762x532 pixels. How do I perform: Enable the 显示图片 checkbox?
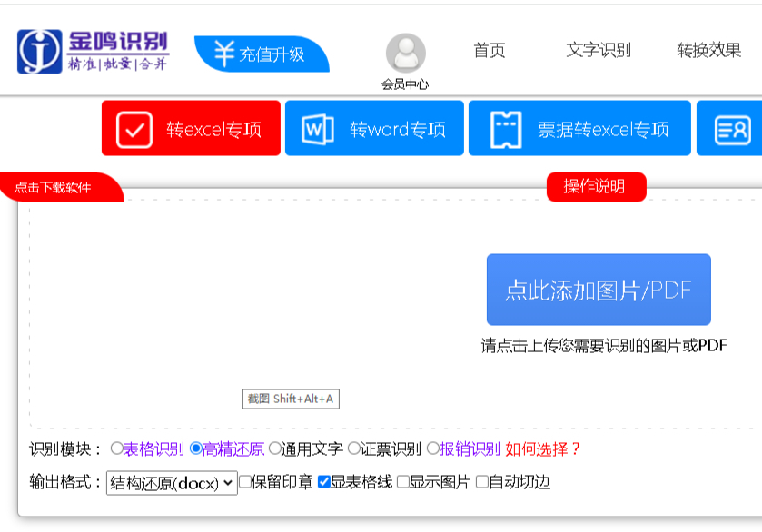point(403,482)
